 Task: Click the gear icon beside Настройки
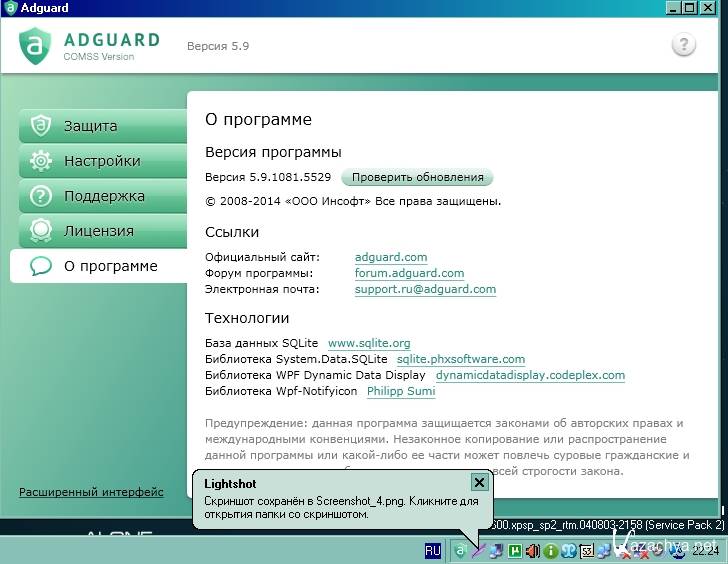pos(40,161)
